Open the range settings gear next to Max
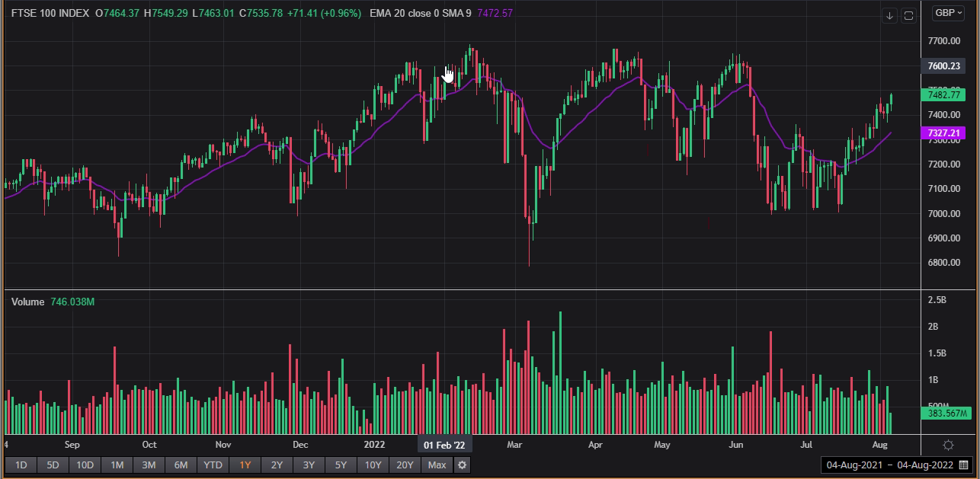 click(x=462, y=465)
